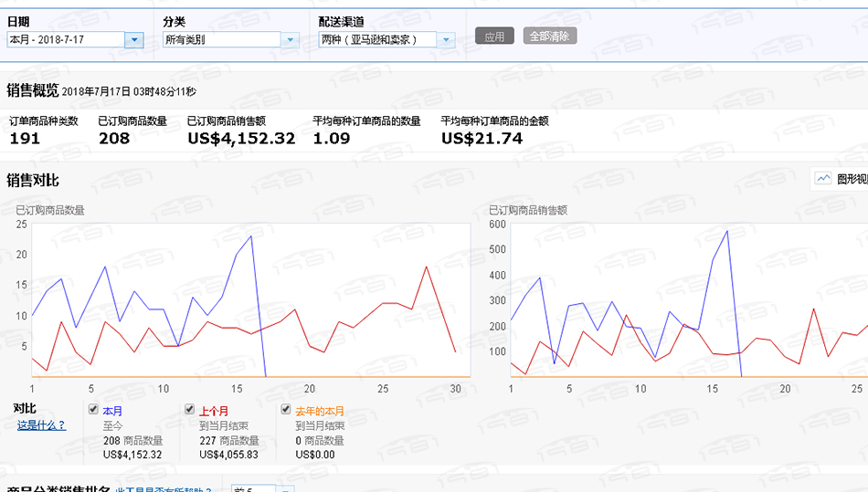Screen dimensions: 868x492
Task: Expand the 分类 所有类别 dropdown
Action: point(290,39)
